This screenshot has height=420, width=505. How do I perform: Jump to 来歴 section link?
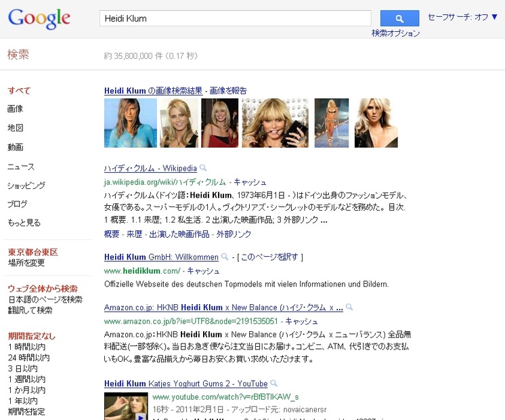click(x=134, y=234)
